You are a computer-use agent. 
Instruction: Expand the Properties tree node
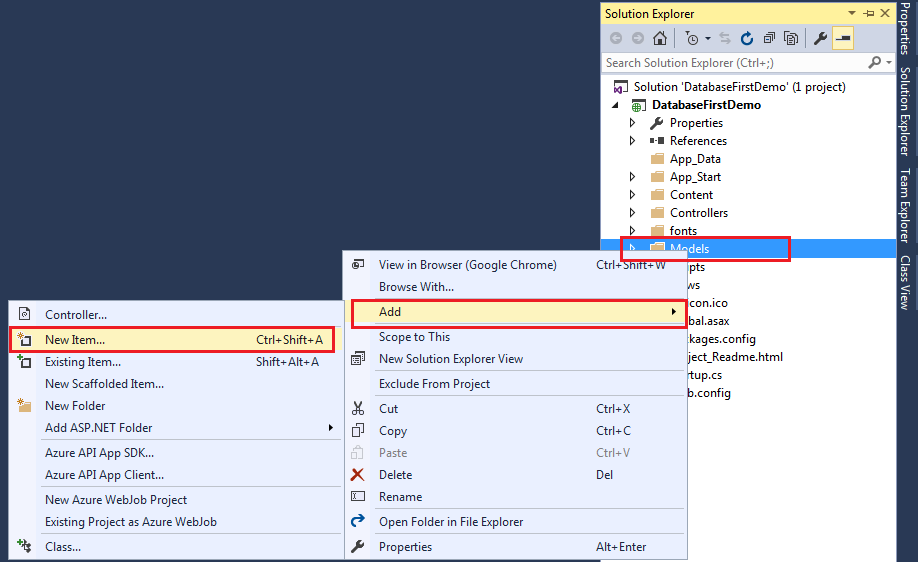(x=632, y=122)
